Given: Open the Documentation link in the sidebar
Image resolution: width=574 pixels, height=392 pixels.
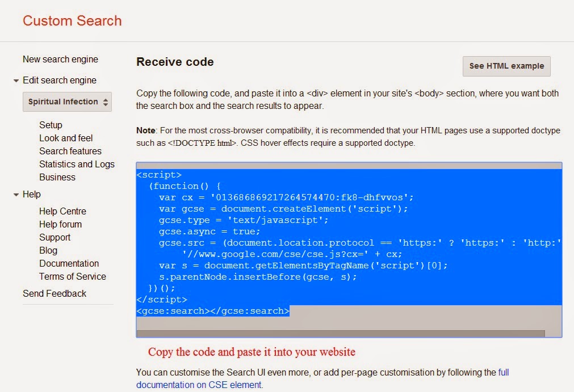Looking at the screenshot, I should (x=69, y=264).
